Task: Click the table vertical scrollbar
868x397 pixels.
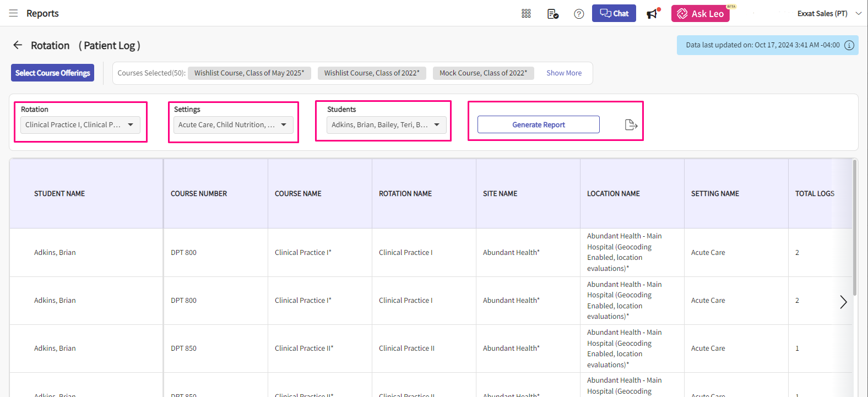Action: coord(854,231)
